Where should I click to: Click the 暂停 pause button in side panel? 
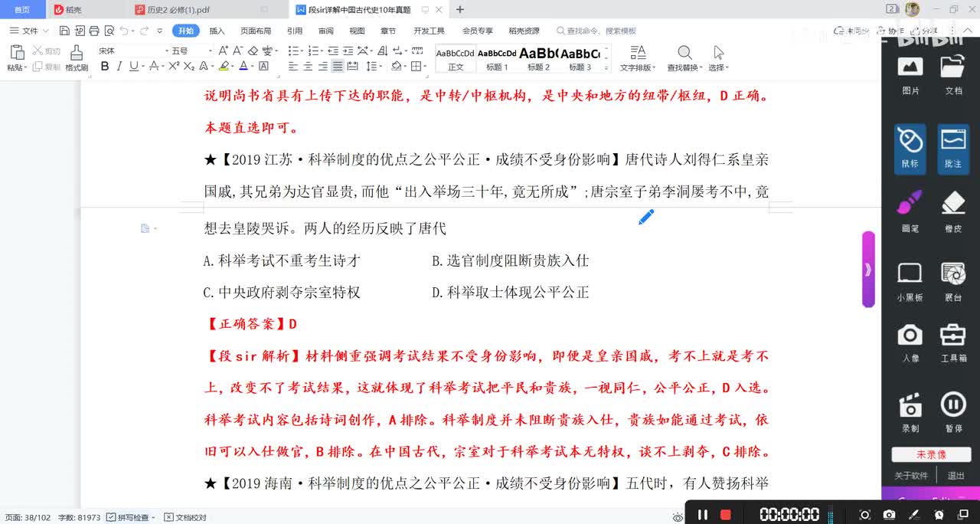(953, 412)
